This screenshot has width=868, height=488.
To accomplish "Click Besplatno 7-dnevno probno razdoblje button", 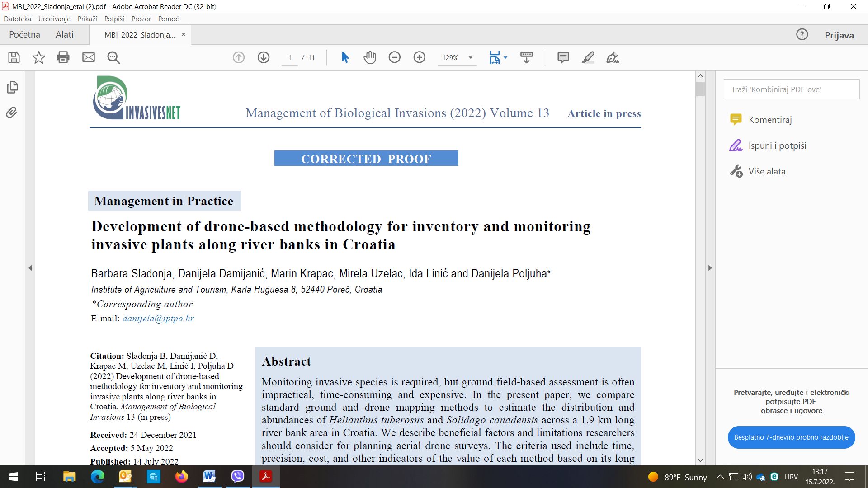I will (x=791, y=437).
